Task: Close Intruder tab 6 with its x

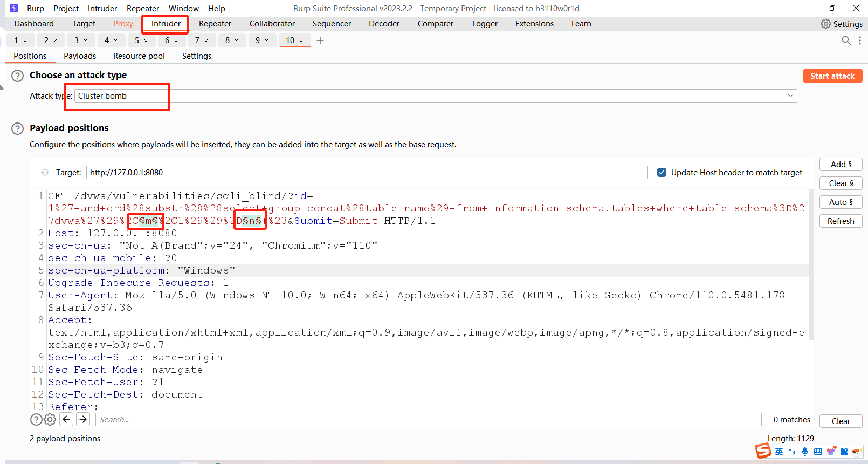Action: click(176, 40)
